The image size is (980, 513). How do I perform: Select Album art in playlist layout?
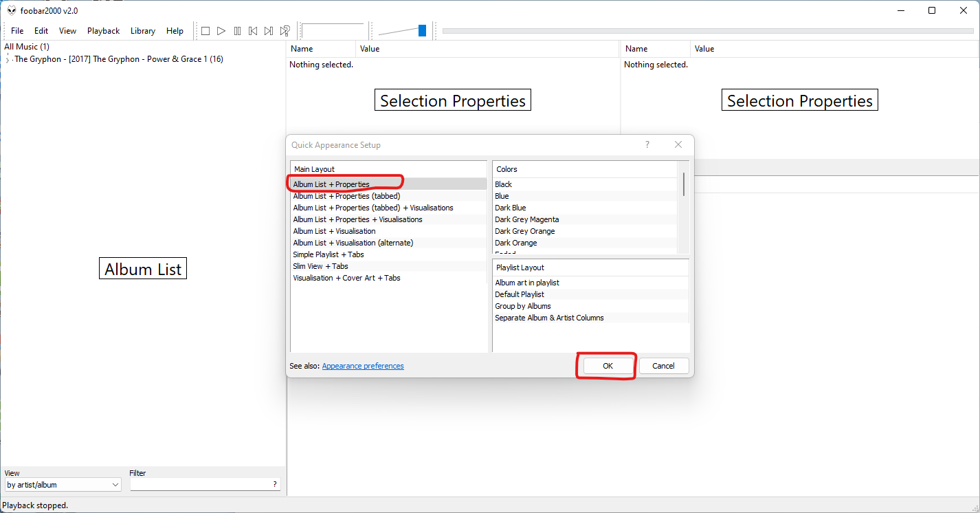pyautogui.click(x=590, y=283)
